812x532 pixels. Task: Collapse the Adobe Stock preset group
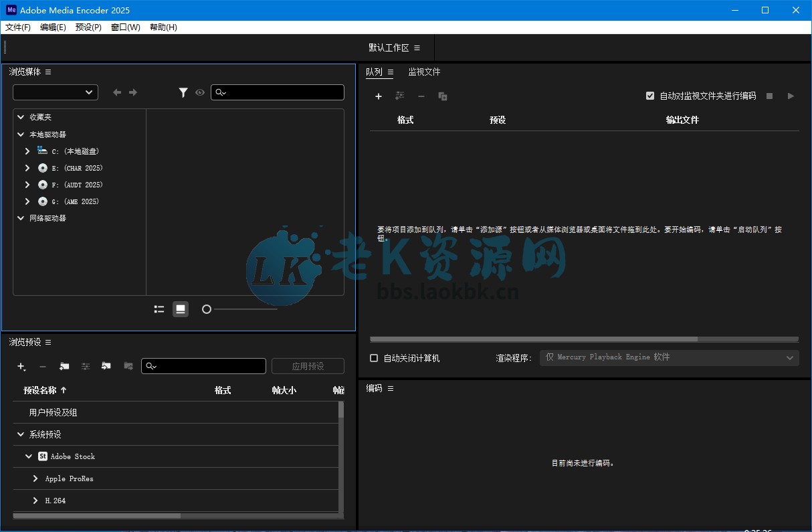[29, 456]
